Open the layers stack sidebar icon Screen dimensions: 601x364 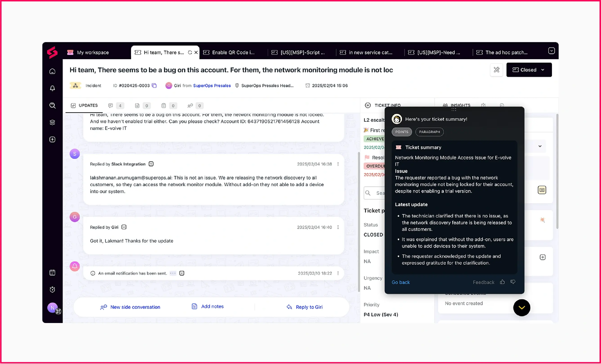(52, 122)
